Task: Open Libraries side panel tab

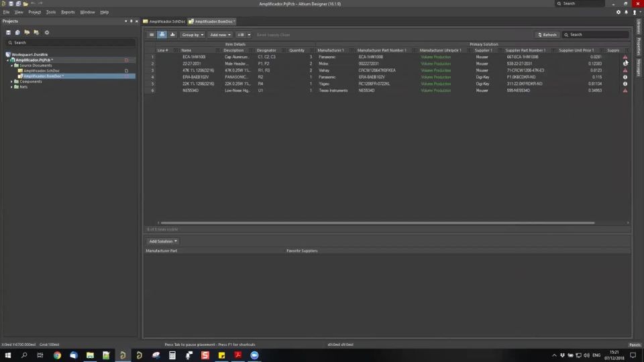Action: (639, 27)
